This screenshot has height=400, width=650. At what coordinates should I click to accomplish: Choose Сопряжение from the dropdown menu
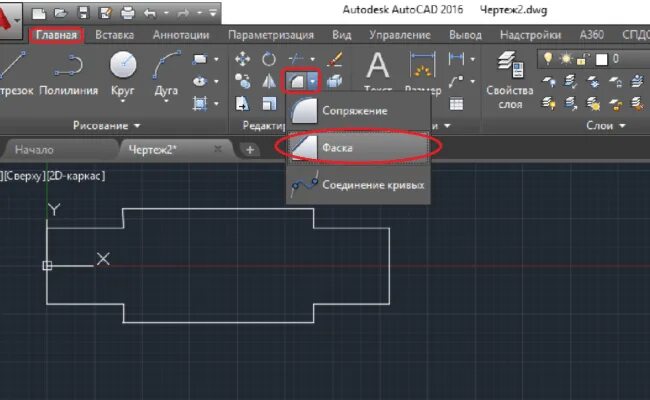pos(358,111)
